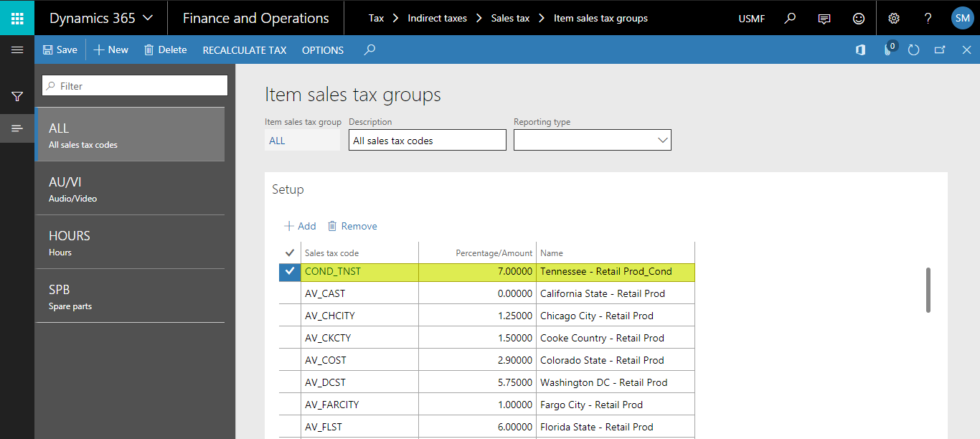Click the RECALCULATE TAX button

244,50
